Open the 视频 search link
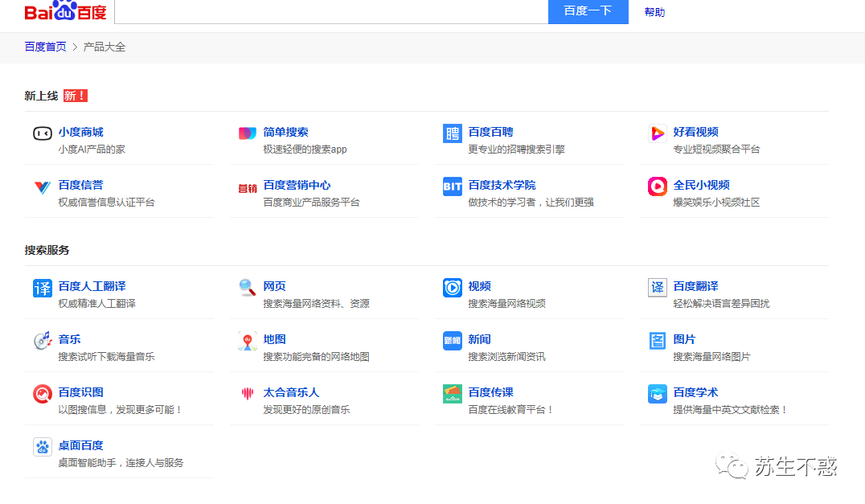The image size is (865, 504). 479,287
